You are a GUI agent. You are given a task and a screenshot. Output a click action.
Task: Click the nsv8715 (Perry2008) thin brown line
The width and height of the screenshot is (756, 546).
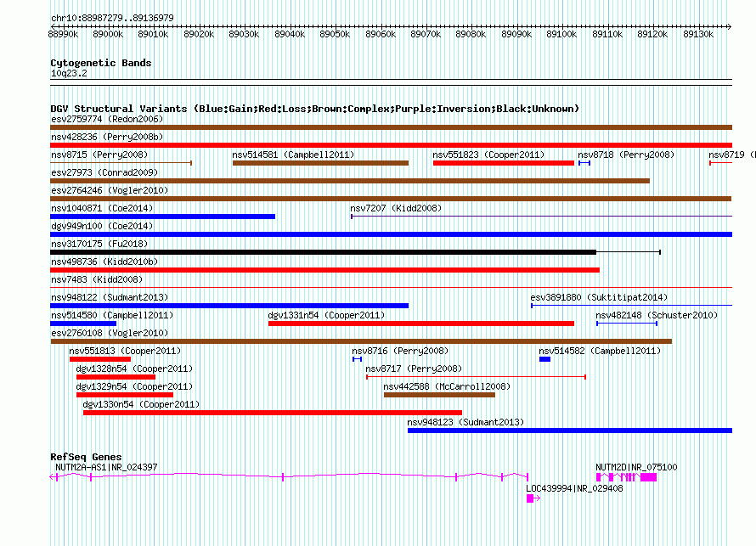(121, 163)
